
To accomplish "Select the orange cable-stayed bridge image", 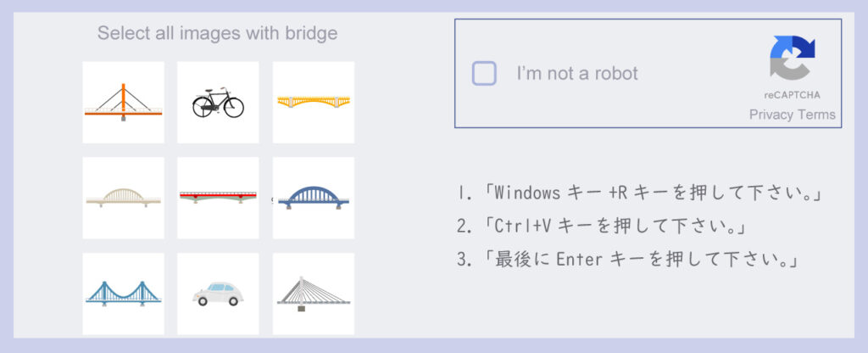I will pyautogui.click(x=123, y=102).
